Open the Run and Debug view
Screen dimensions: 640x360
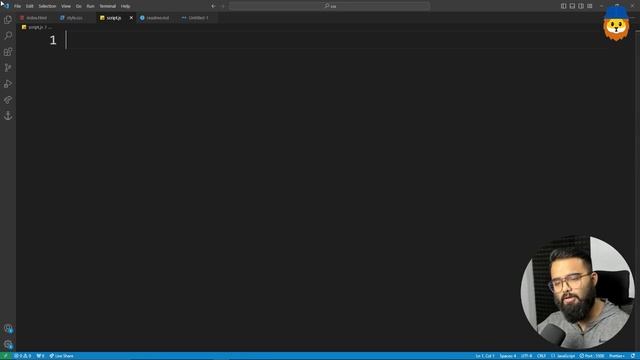click(8, 84)
